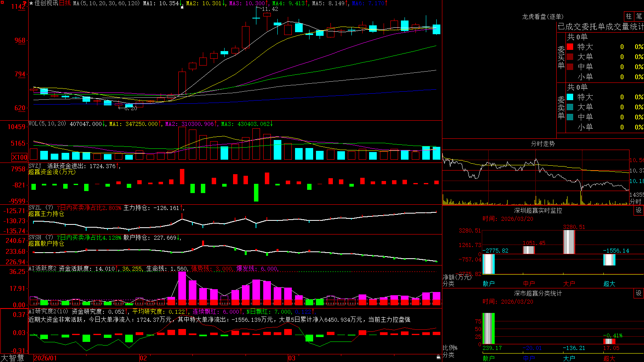Click the dark red 大单 buy-order swatch

coord(570,57)
